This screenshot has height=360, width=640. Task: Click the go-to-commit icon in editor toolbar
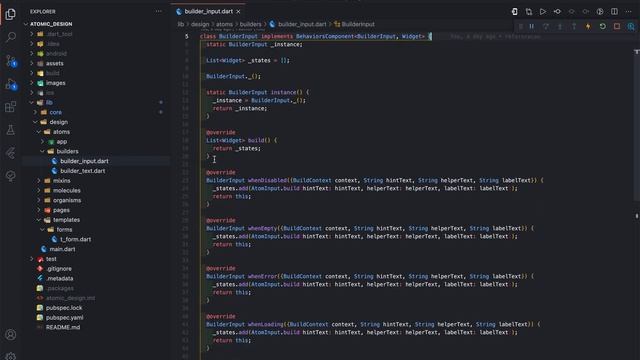click(x=557, y=11)
